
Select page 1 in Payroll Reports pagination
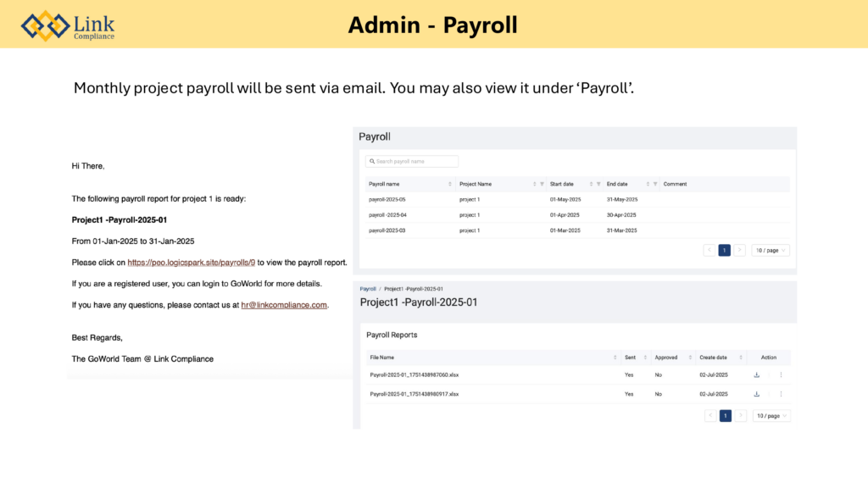(726, 416)
